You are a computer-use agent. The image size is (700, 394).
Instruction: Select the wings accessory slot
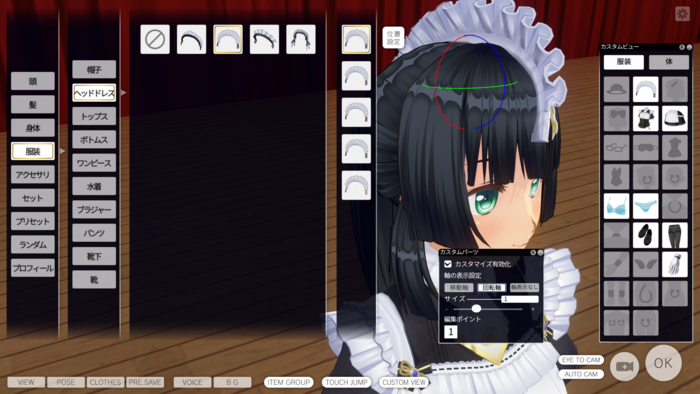tap(646, 264)
